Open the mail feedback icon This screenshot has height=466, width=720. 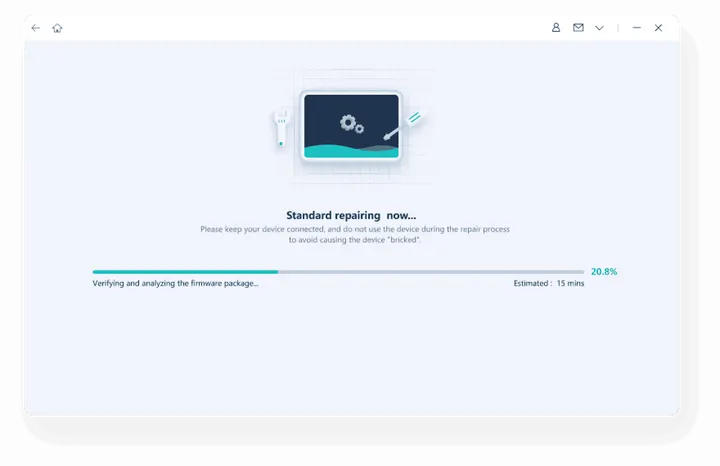(578, 28)
